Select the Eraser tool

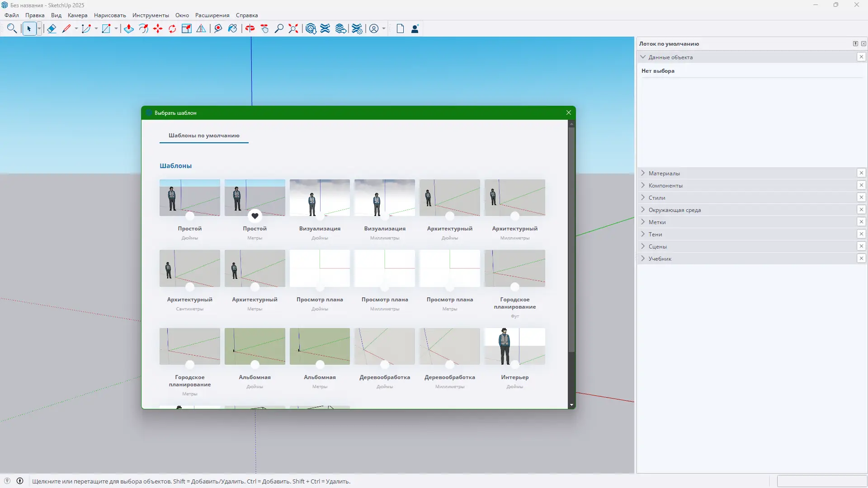point(52,28)
